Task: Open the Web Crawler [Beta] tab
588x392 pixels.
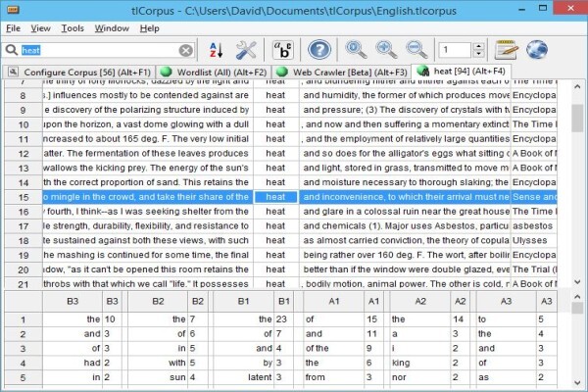Action: point(341,72)
